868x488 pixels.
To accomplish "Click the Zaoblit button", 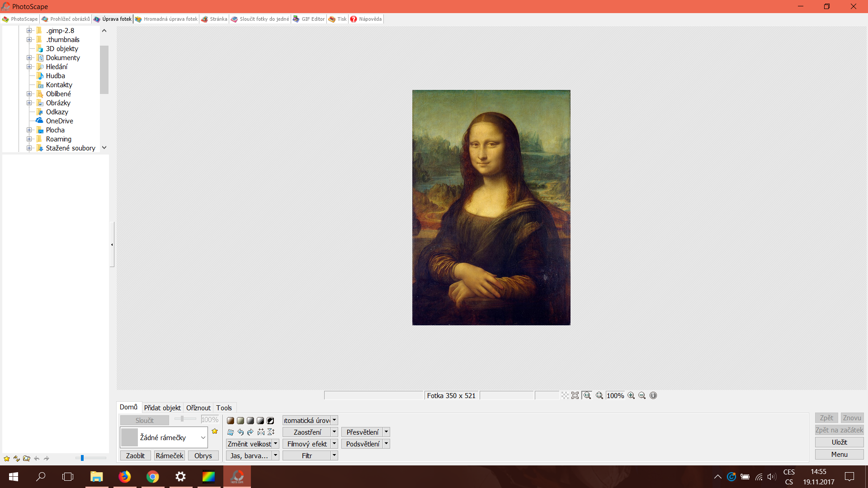I will [135, 456].
